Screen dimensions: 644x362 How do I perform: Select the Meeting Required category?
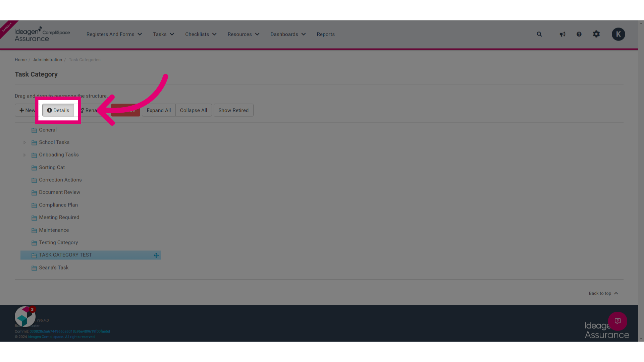click(59, 218)
